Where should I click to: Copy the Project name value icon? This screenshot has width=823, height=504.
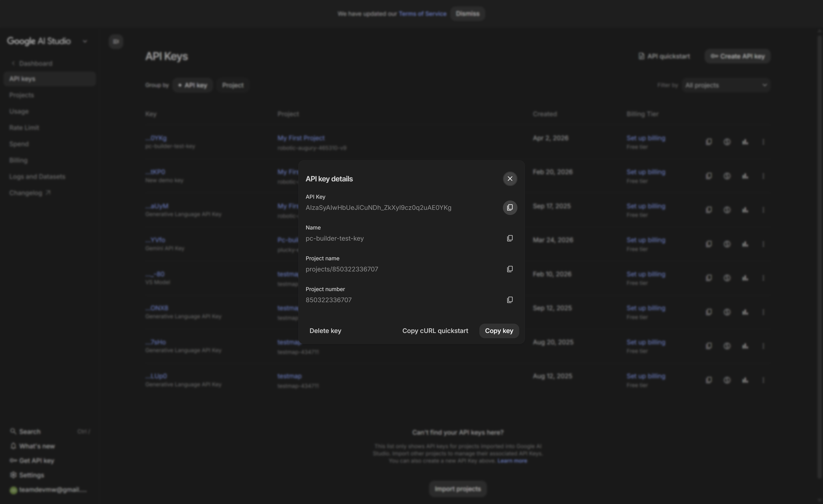click(x=510, y=269)
